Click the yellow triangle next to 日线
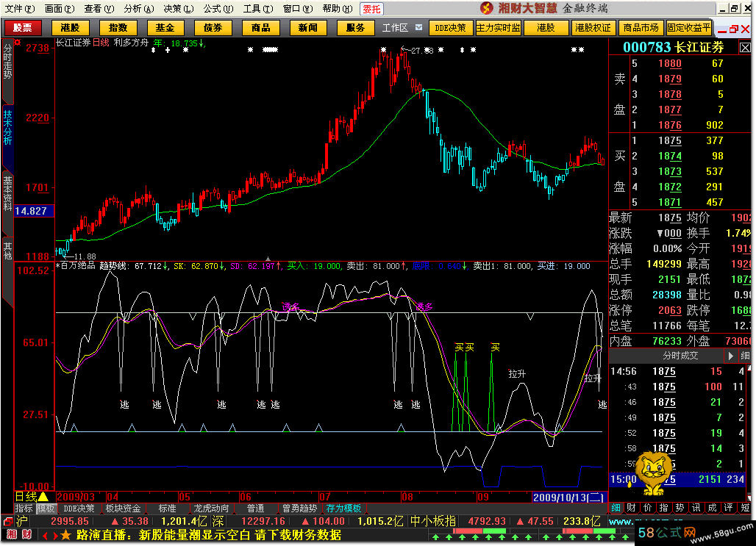756x546 pixels. pyautogui.click(x=43, y=496)
